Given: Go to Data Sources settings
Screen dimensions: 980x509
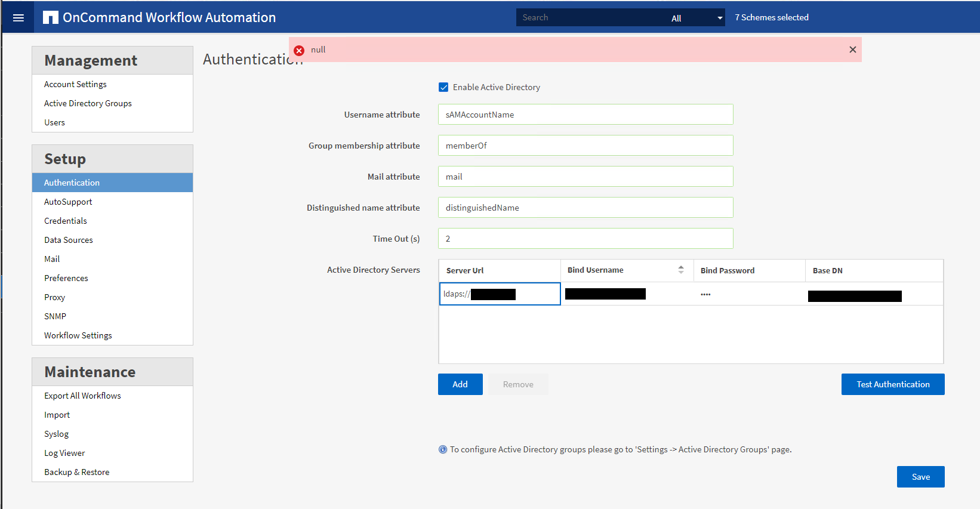Looking at the screenshot, I should [x=69, y=240].
